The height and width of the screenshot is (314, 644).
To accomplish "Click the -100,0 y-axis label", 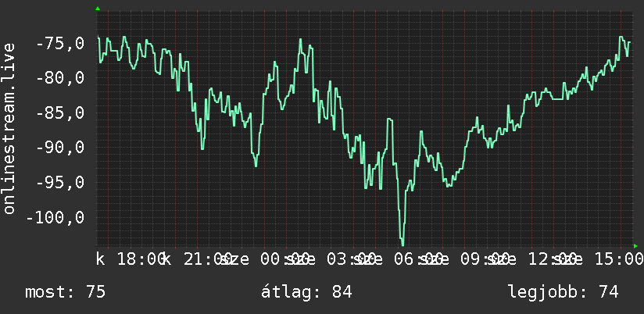I will [55, 217].
